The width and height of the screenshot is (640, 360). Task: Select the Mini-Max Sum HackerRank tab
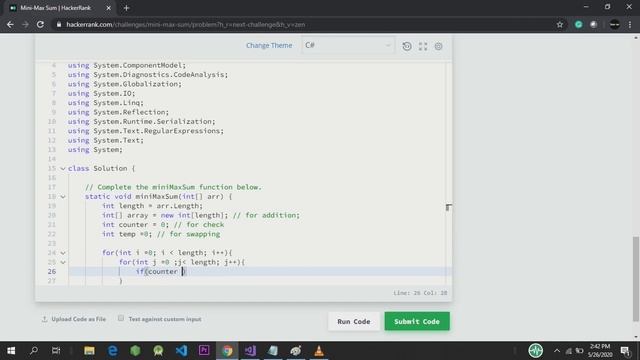(x=56, y=8)
